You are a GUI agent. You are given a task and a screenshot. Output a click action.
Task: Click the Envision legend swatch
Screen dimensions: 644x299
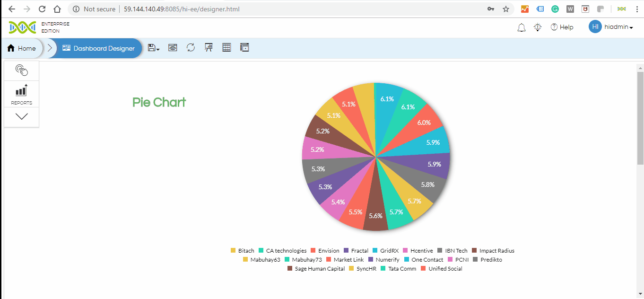coord(313,251)
